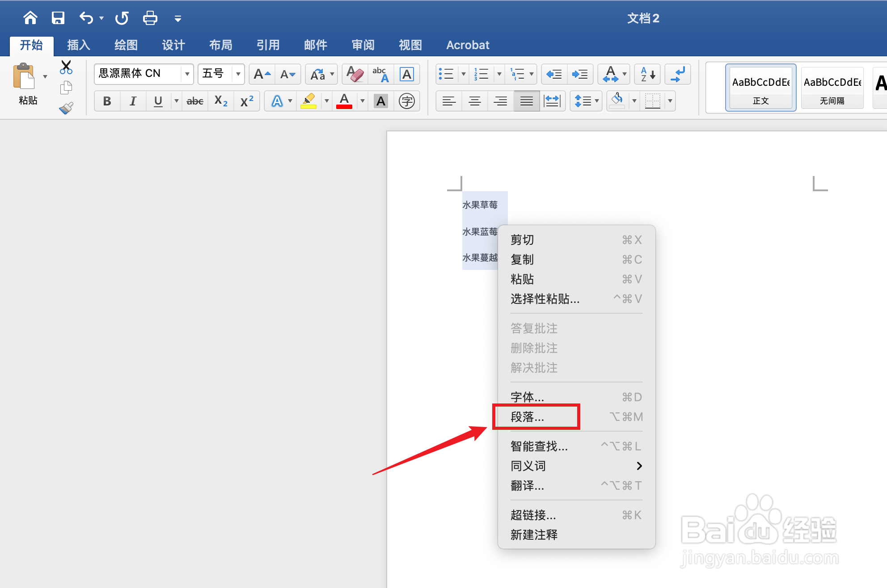The image size is (887, 588).
Task: Click the Superscript icon
Action: [247, 101]
